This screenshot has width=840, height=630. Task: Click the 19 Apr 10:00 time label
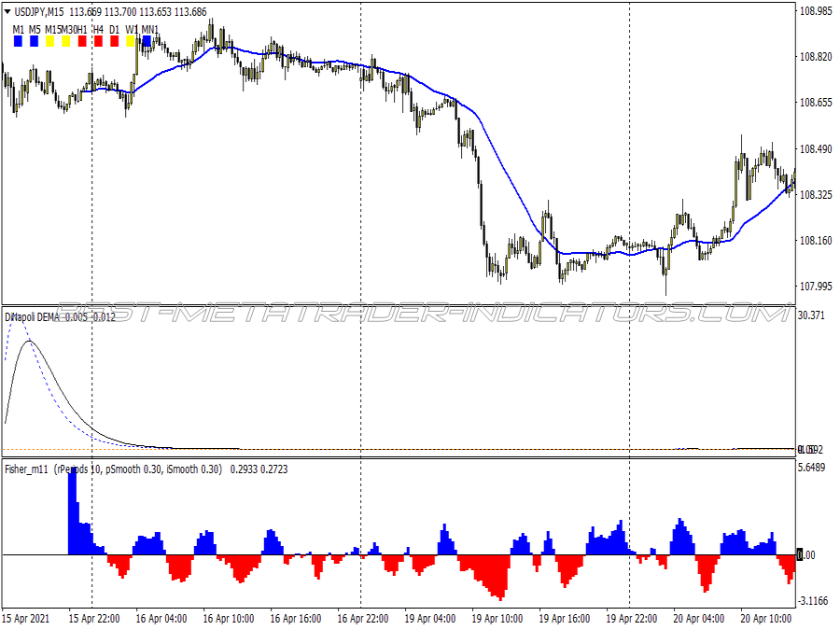tap(497, 619)
